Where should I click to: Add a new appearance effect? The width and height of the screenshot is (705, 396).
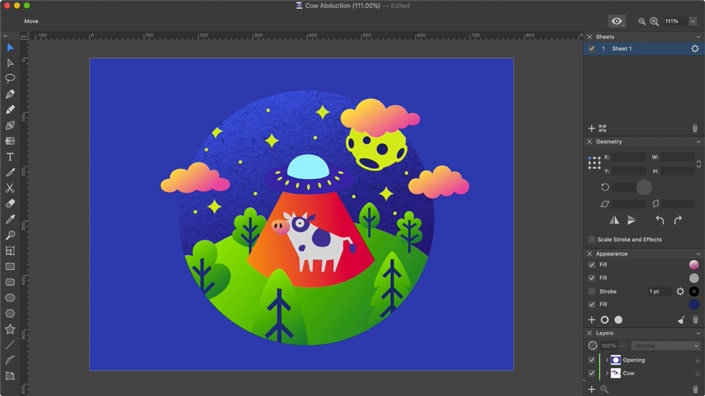tap(591, 320)
